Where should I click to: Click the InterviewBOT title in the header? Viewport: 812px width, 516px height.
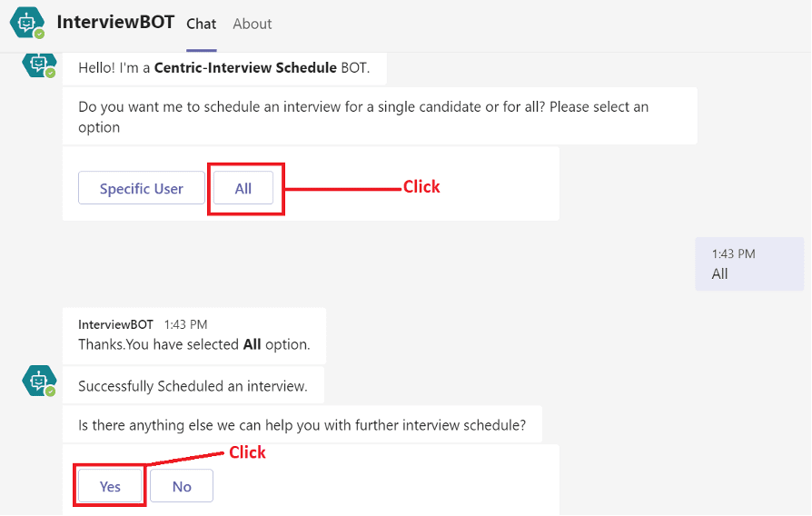point(115,23)
